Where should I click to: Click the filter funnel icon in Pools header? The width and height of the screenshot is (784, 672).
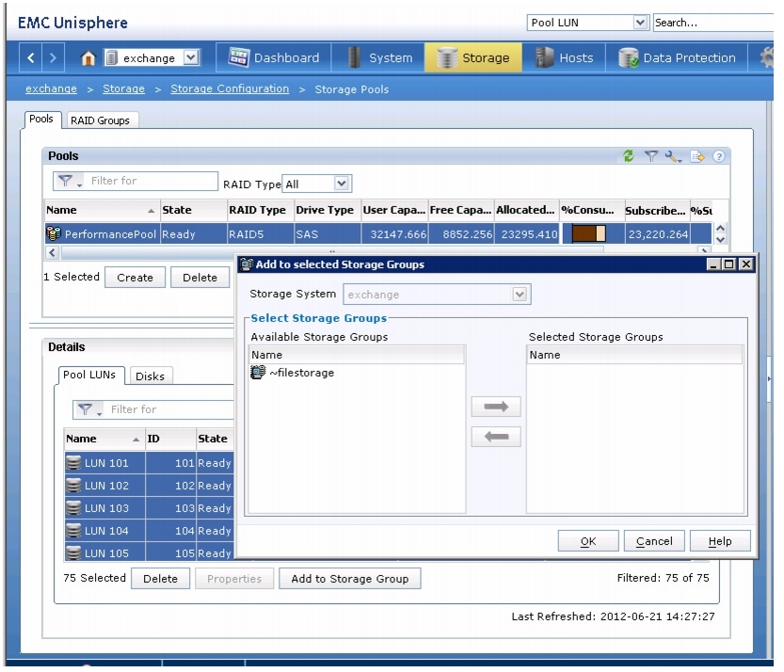pyautogui.click(x=650, y=156)
